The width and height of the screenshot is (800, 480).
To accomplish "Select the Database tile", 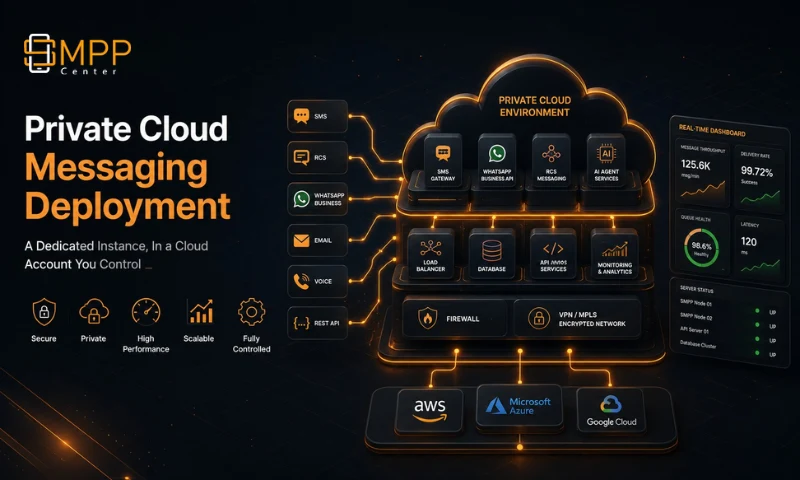I will (492, 254).
